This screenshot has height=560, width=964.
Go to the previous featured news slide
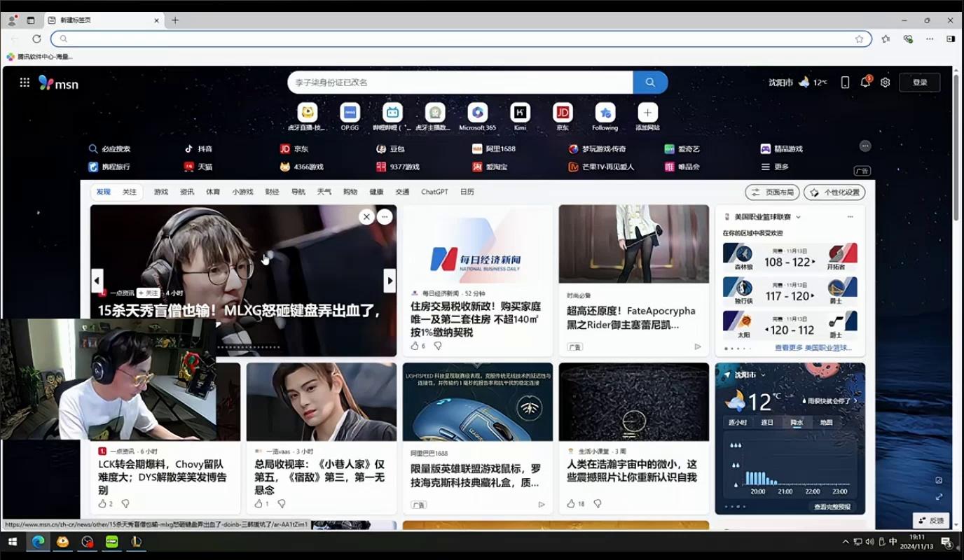coord(97,281)
